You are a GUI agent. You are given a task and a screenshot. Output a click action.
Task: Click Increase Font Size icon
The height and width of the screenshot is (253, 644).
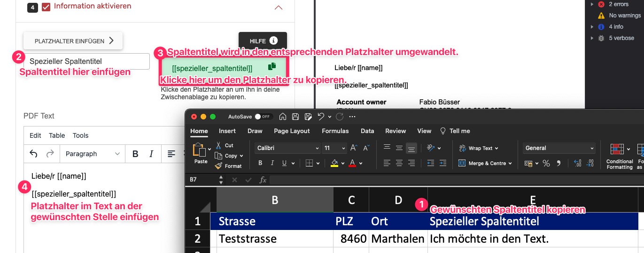click(x=354, y=148)
